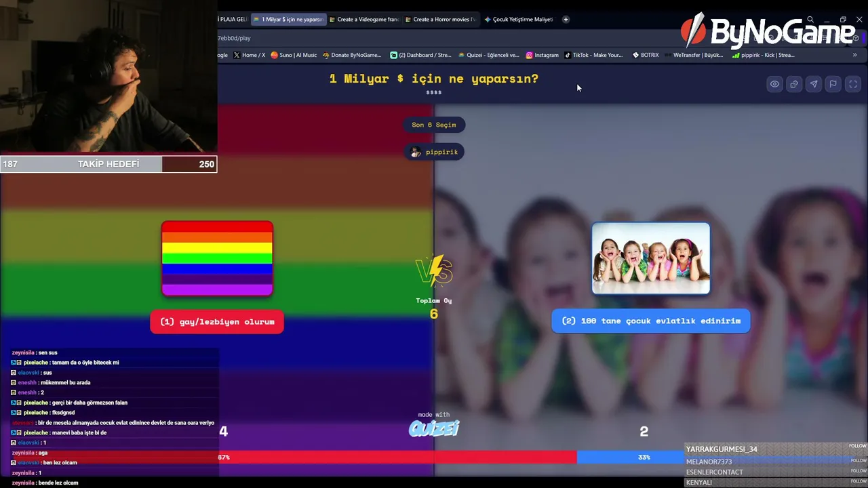This screenshot has height=488, width=868.
Task: Click the ESENLERCONTACT follower entry
Action: (x=776, y=472)
